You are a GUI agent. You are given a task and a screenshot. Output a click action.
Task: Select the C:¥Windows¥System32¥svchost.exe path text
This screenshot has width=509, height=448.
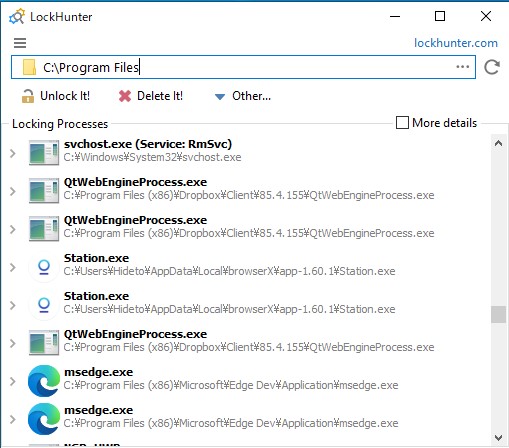pyautogui.click(x=152, y=157)
